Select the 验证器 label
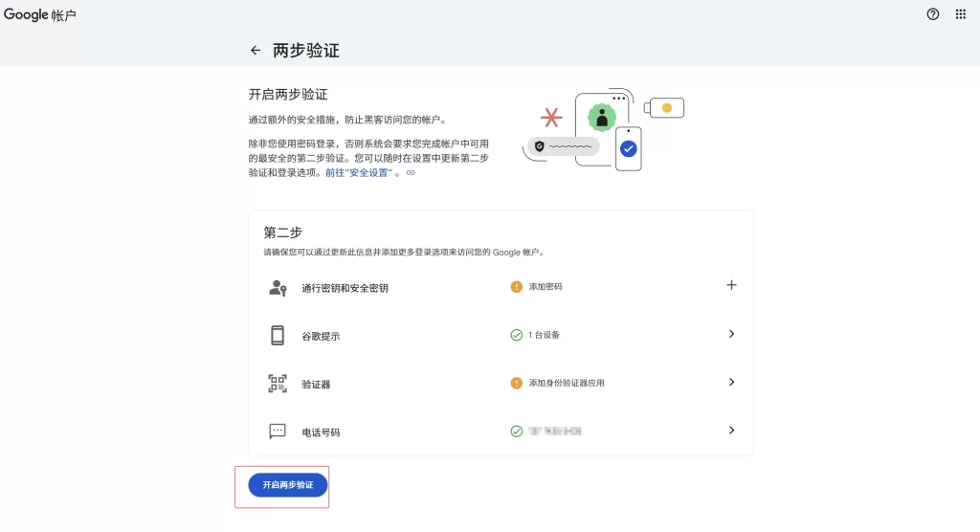This screenshot has width=980, height=532. point(316,385)
